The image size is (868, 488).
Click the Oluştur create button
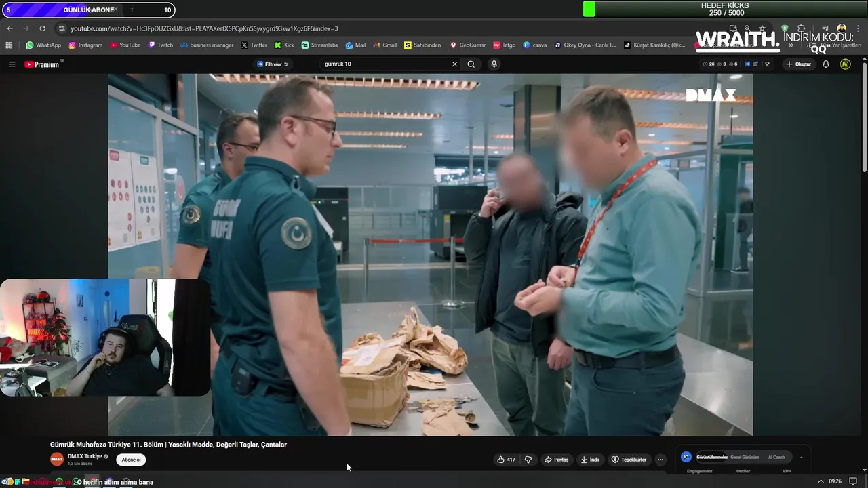799,64
